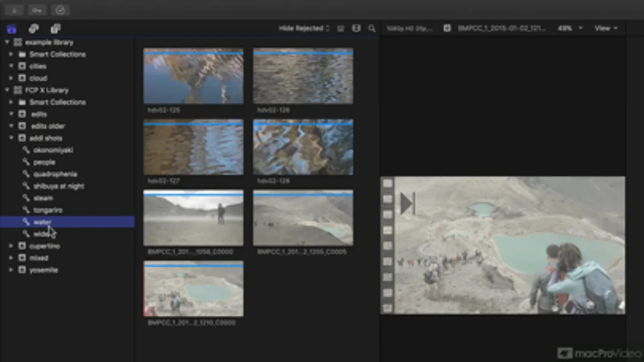Select the FCP X Library row
The image size is (644, 362).
(x=67, y=90)
